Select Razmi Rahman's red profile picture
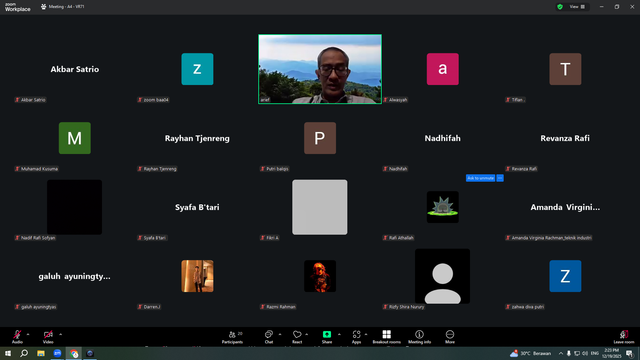Image resolution: width=640 pixels, height=360 pixels. [x=320, y=276]
